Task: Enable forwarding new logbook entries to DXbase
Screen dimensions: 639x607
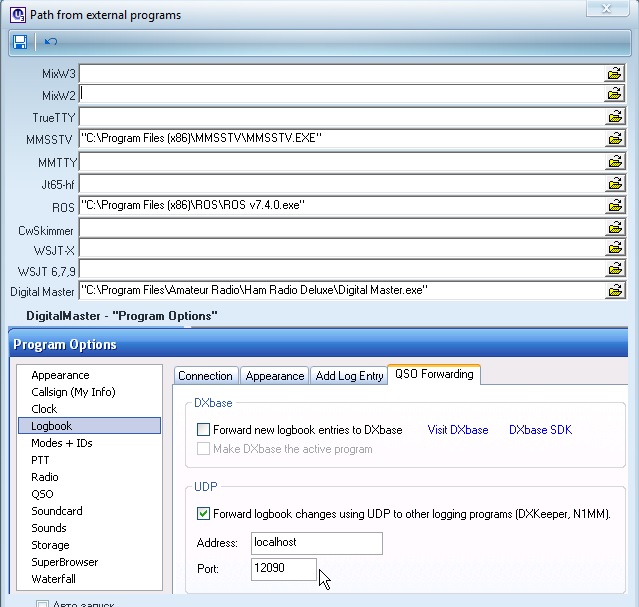Action: click(x=204, y=430)
